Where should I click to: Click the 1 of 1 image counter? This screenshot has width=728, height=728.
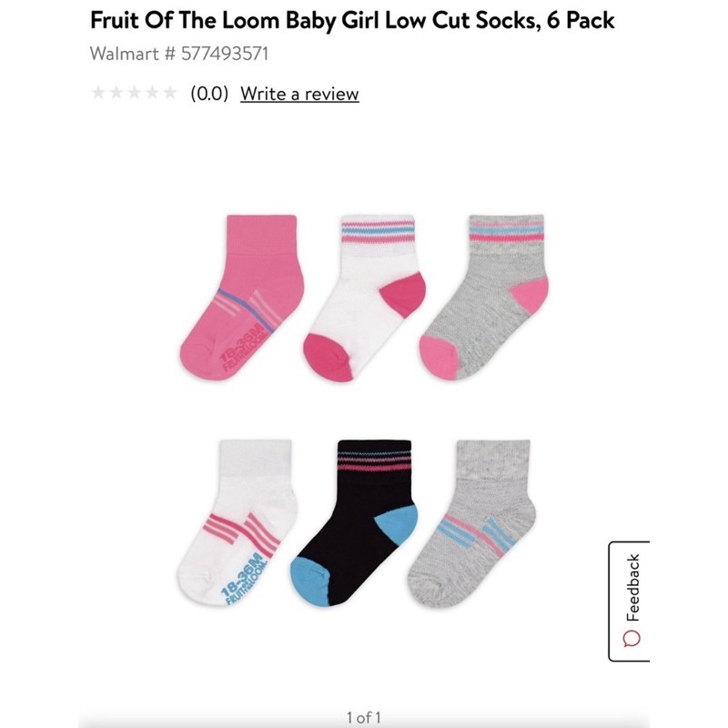tap(363, 717)
